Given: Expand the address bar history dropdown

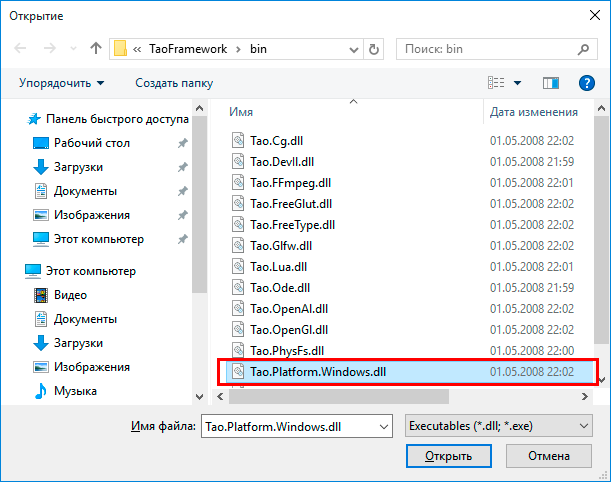Looking at the screenshot, I should [354, 49].
